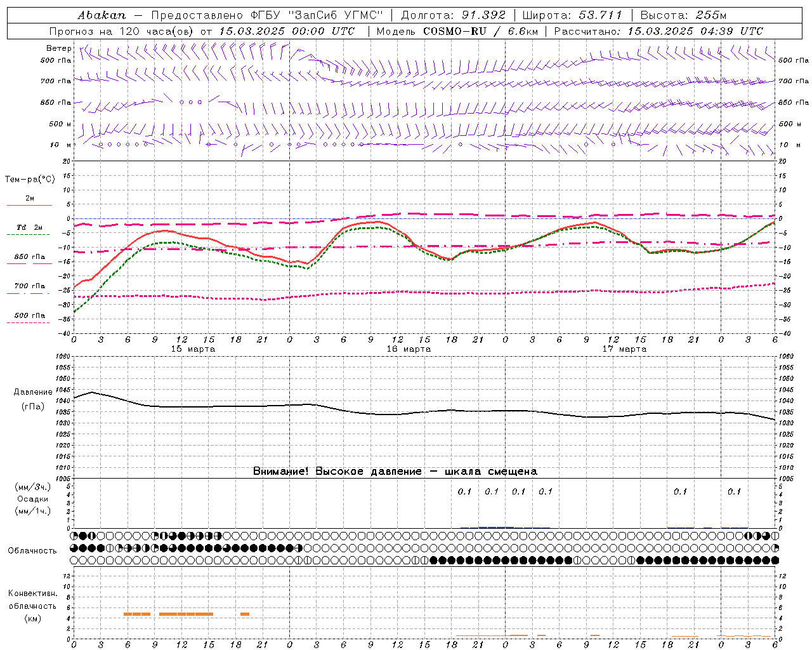This screenshot has height=650, width=812.
Task: Click the Осадки precipitation label
Action: 33,499
